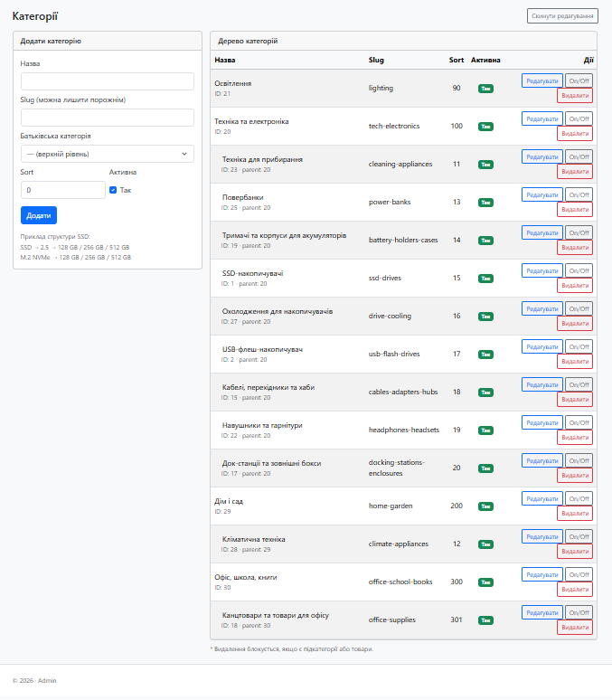Image resolution: width=612 pixels, height=700 pixels.
Task: Toggle On/Off for Навушники та гарнітури
Action: pos(579,422)
